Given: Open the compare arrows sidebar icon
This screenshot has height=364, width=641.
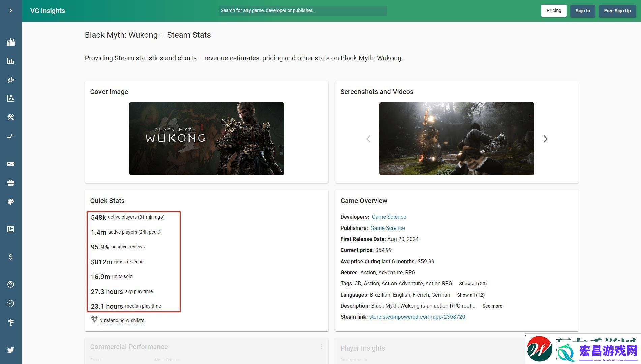Looking at the screenshot, I should [x=11, y=136].
